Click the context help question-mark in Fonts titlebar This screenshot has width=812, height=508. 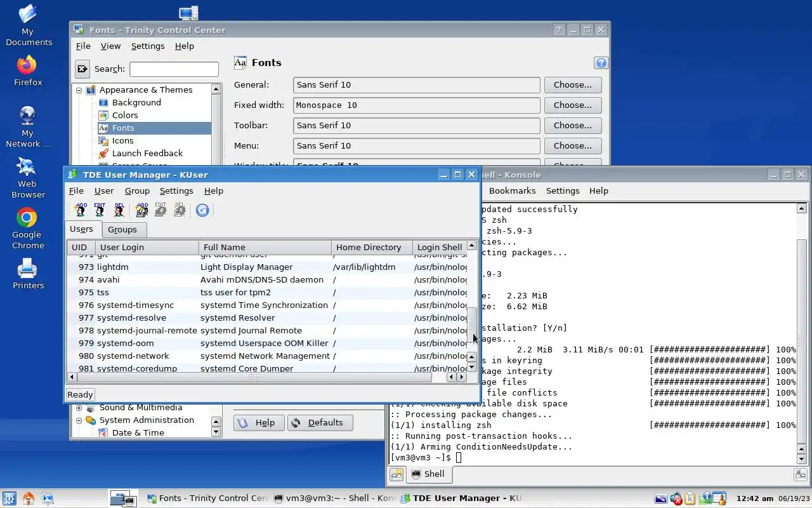[559, 30]
